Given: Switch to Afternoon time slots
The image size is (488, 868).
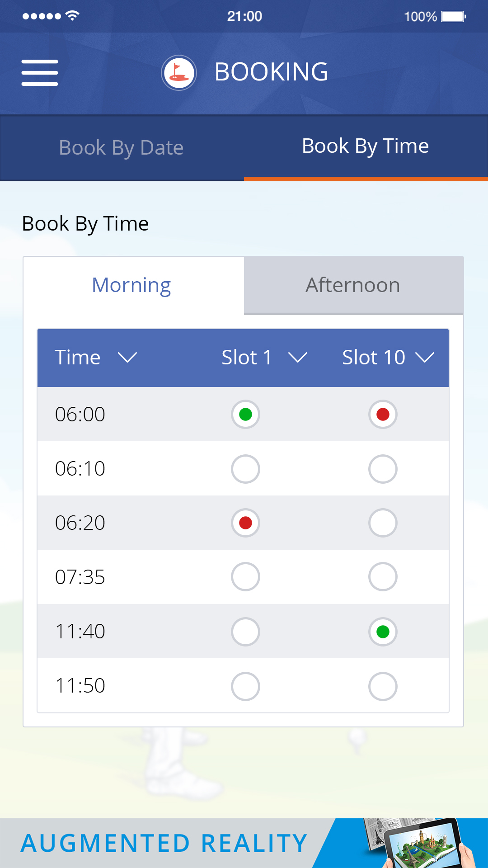Looking at the screenshot, I should click(353, 285).
